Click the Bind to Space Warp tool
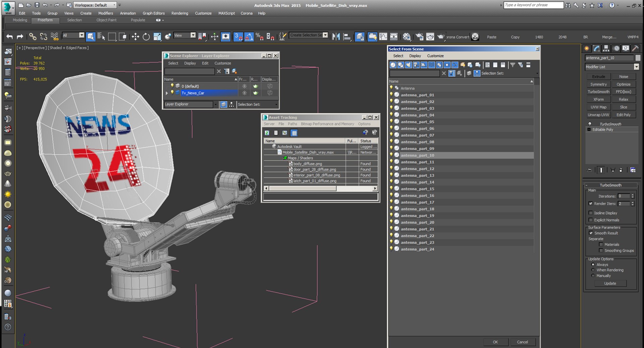Screen dimensions: 644x348 54,37
